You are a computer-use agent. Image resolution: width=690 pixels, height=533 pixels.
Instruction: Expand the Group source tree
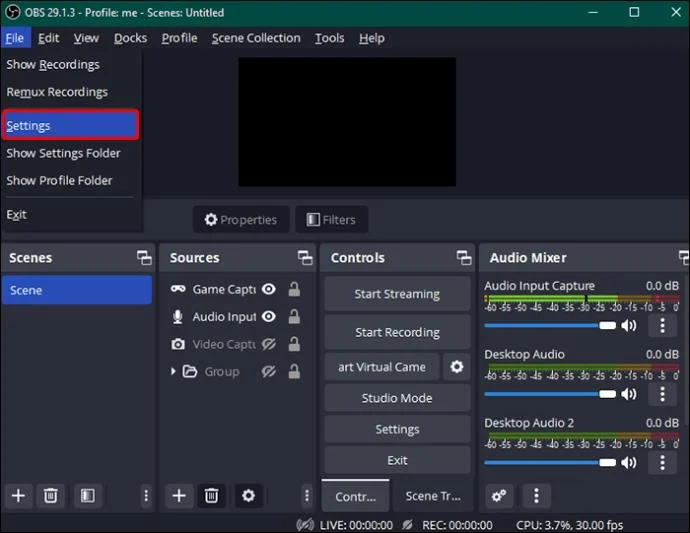173,371
